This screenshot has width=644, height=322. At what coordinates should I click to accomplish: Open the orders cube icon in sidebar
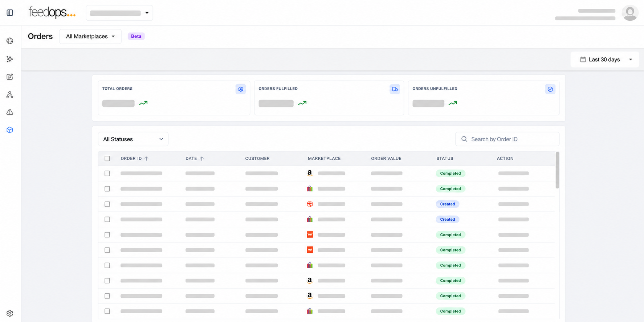[10, 130]
